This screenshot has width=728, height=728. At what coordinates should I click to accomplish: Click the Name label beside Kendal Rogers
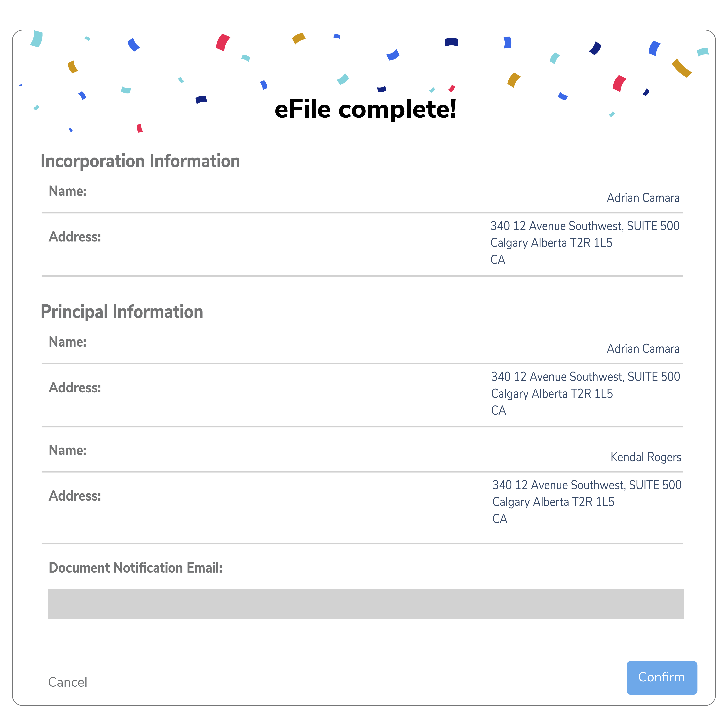point(67,450)
